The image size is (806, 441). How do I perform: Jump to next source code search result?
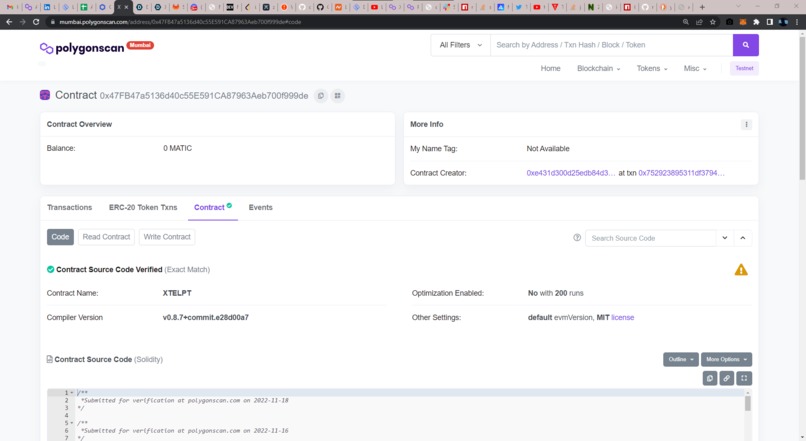point(725,238)
